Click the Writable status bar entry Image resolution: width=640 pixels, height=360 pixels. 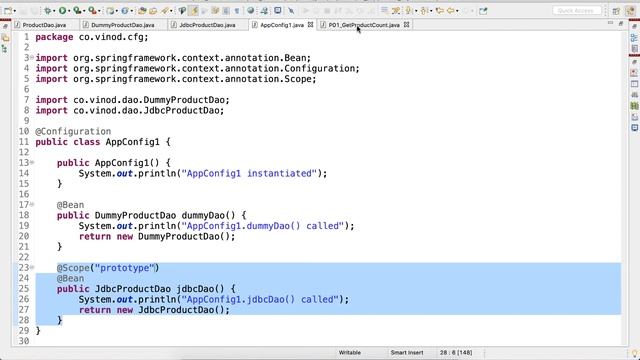pos(349,352)
